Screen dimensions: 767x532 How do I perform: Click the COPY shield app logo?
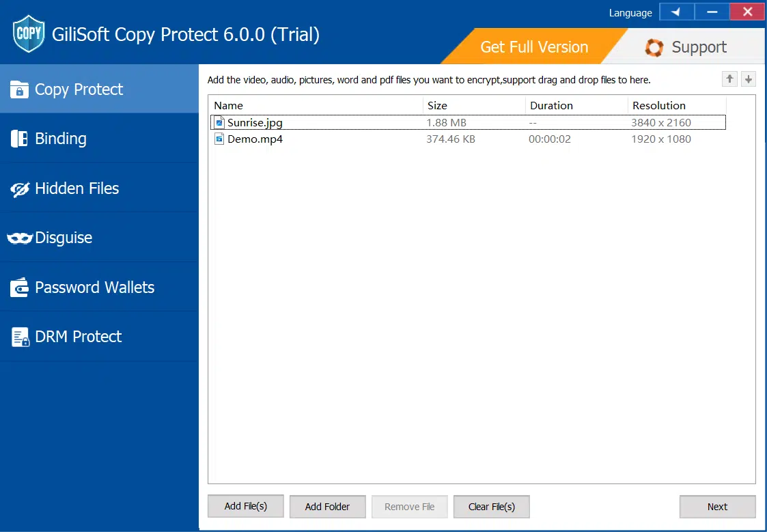coord(29,33)
